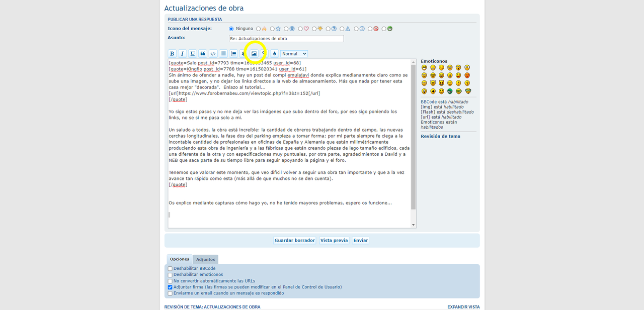
Task: Uncheck Adjuntar firma option
Action: point(170,287)
